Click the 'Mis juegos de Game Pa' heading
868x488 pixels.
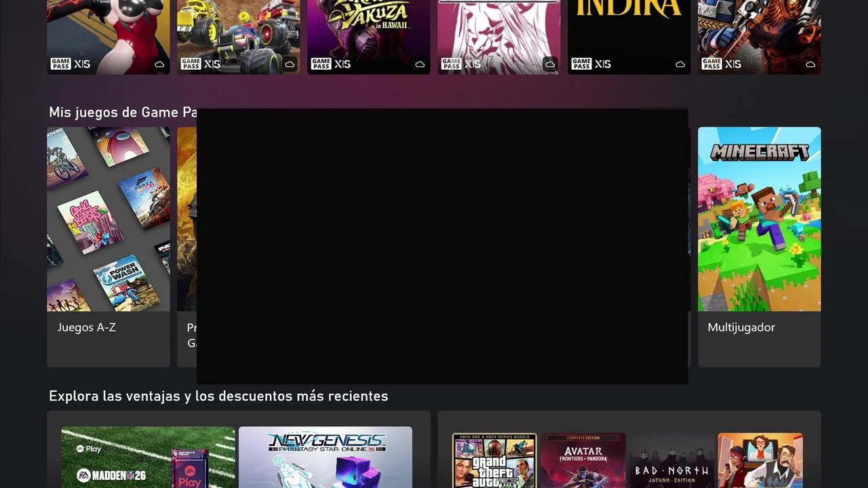tap(123, 113)
